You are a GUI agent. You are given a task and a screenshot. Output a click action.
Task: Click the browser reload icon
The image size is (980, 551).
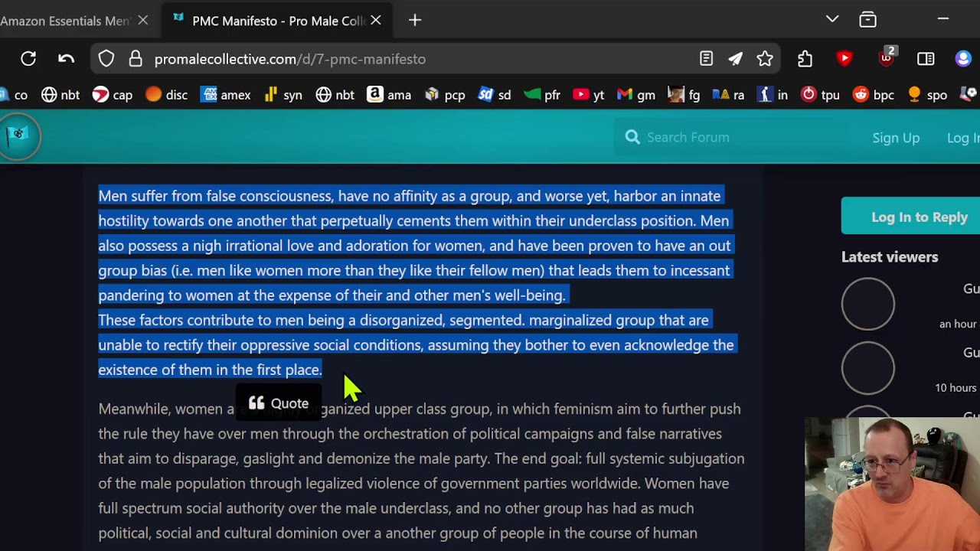[28, 59]
